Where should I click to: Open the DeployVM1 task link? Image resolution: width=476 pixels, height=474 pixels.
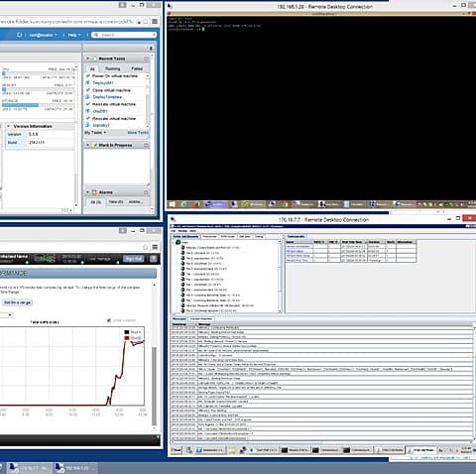(x=103, y=83)
